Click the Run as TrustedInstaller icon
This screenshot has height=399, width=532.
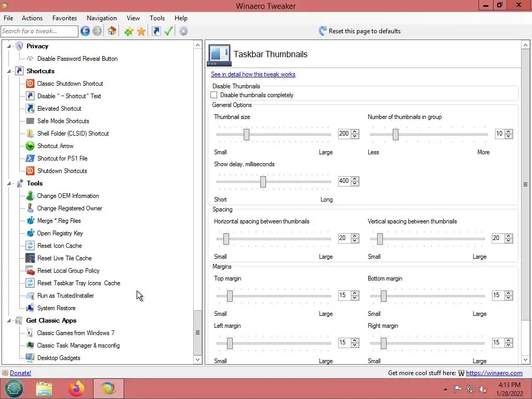[x=30, y=296]
